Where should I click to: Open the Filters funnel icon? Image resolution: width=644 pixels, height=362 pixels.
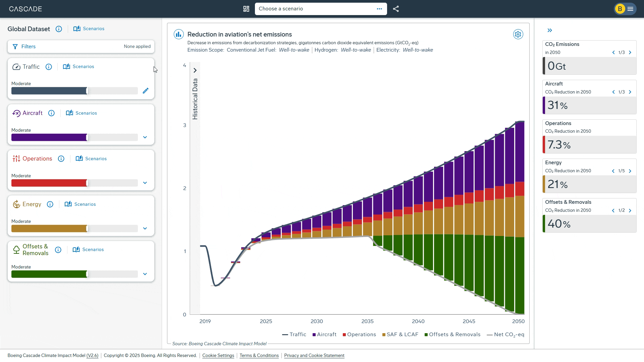click(15, 47)
